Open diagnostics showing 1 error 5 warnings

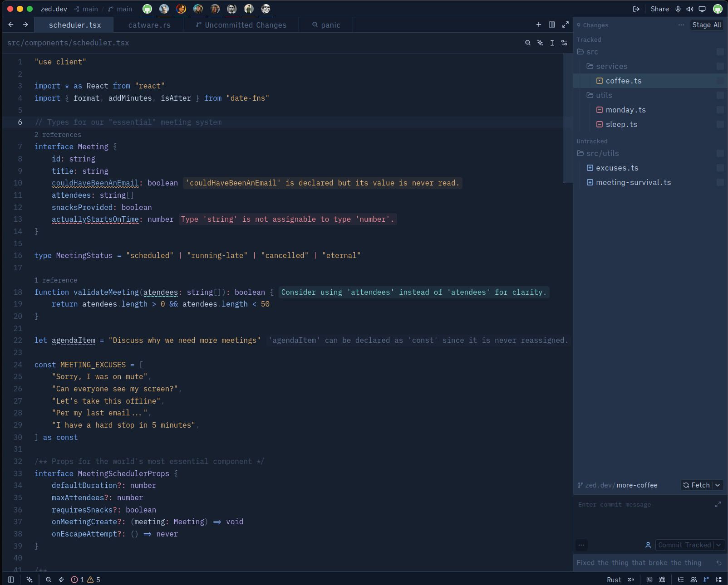click(x=85, y=580)
